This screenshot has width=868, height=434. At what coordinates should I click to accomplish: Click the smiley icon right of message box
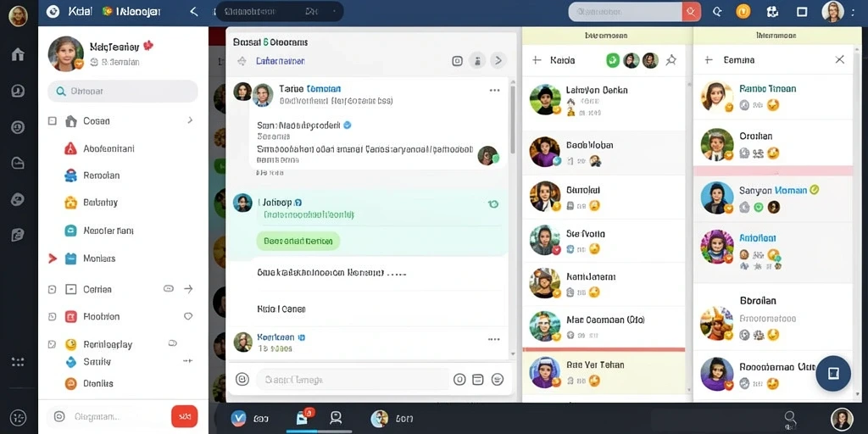pos(497,379)
